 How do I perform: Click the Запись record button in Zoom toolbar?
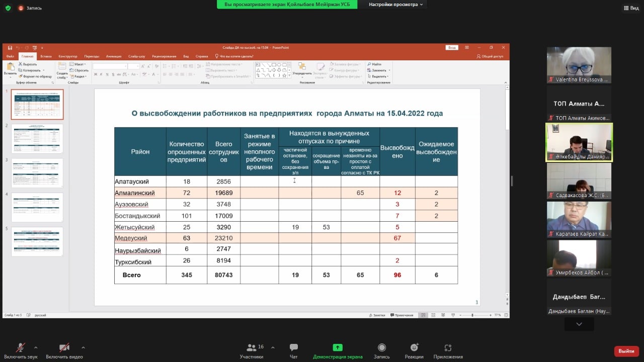click(382, 350)
